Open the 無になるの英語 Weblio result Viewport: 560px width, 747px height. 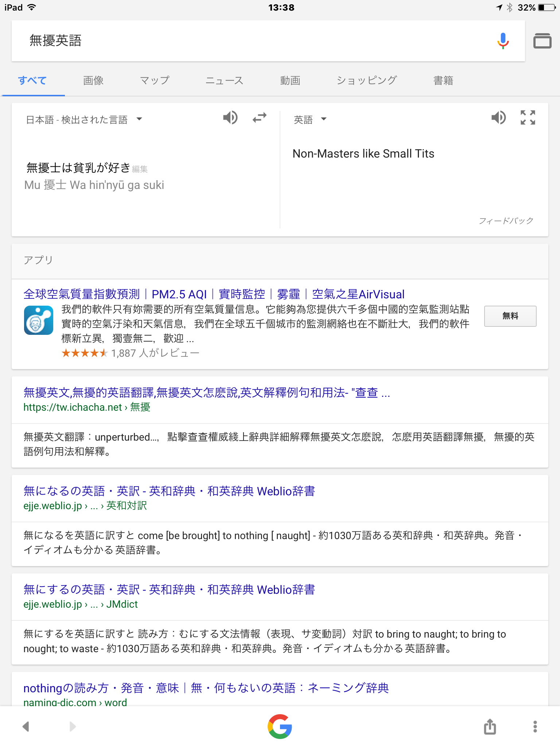pyautogui.click(x=169, y=491)
